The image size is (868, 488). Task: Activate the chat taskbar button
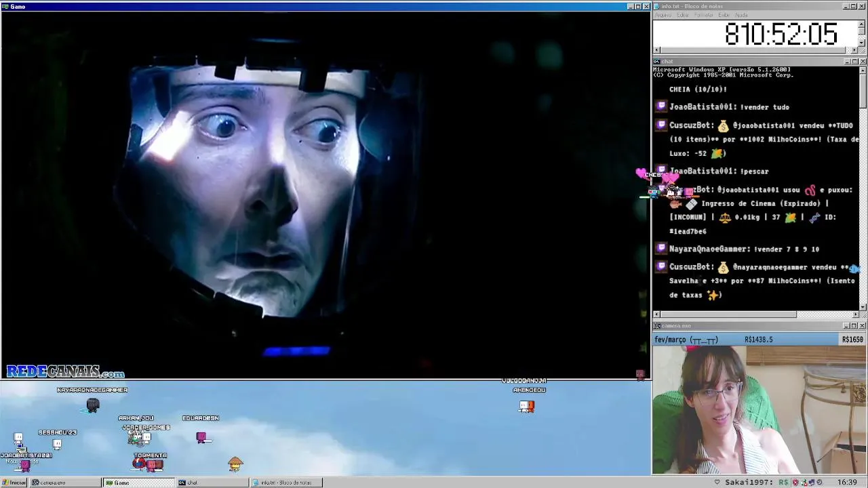[x=213, y=483]
